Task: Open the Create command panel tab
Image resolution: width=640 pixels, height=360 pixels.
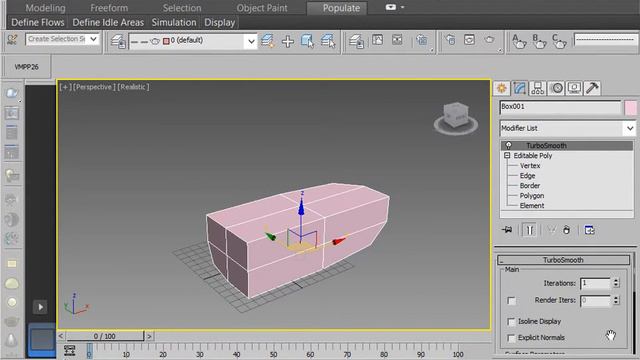Action: [x=501, y=88]
